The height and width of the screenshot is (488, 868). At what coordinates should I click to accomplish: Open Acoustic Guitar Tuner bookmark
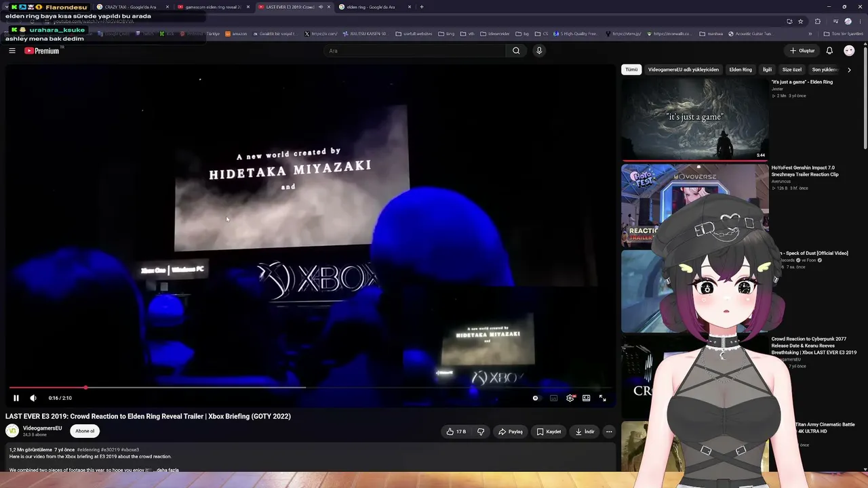(751, 34)
